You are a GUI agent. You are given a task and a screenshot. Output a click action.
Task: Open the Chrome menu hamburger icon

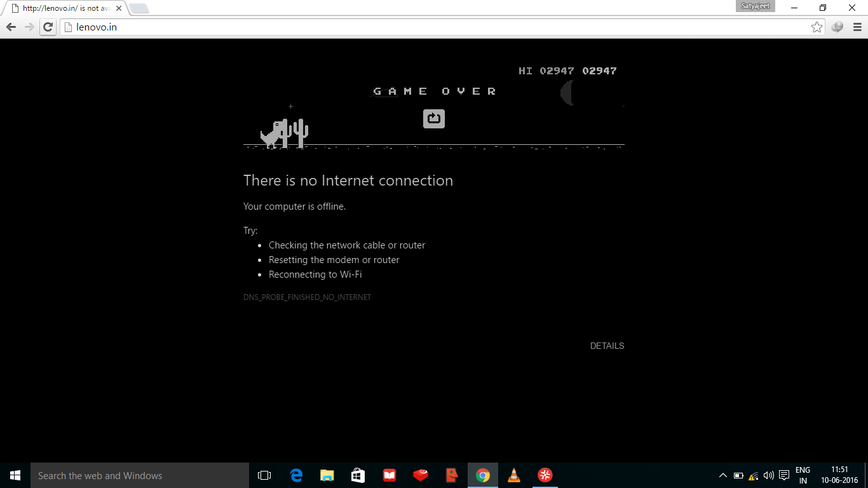coord(857,27)
